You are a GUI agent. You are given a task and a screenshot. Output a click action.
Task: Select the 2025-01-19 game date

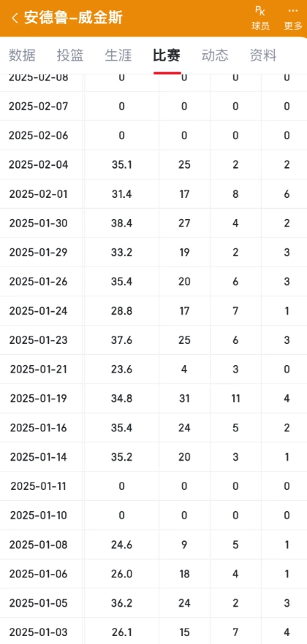pos(39,399)
